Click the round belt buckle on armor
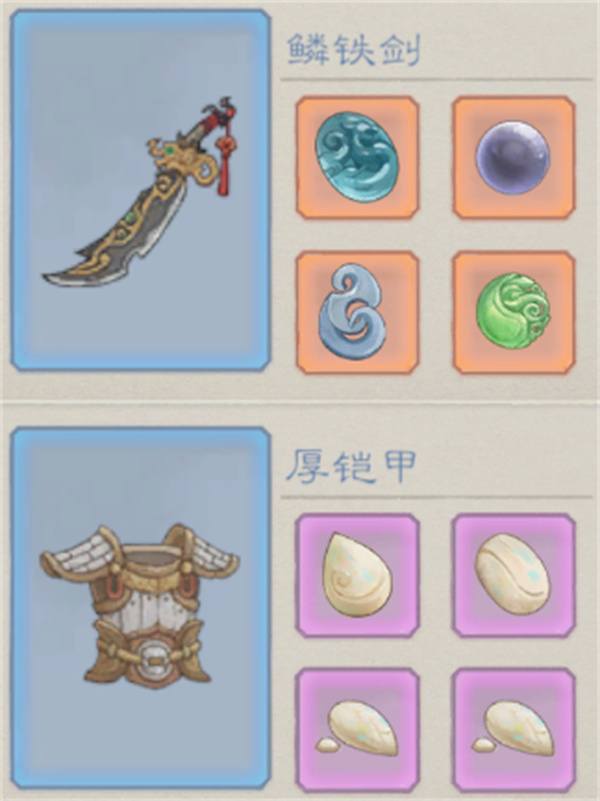Image resolution: width=600 pixels, height=801 pixels. coord(152,657)
